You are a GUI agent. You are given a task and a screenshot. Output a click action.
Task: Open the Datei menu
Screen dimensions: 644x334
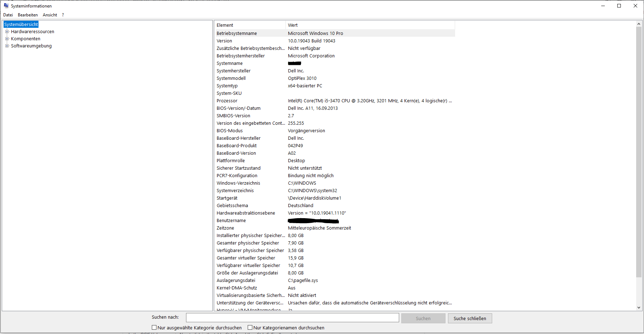(8, 15)
